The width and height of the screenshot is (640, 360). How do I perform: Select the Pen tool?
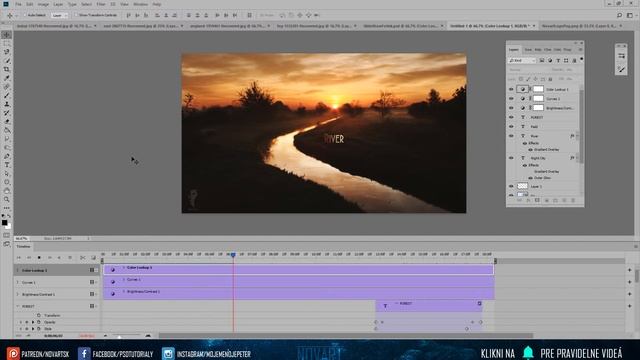7,156
